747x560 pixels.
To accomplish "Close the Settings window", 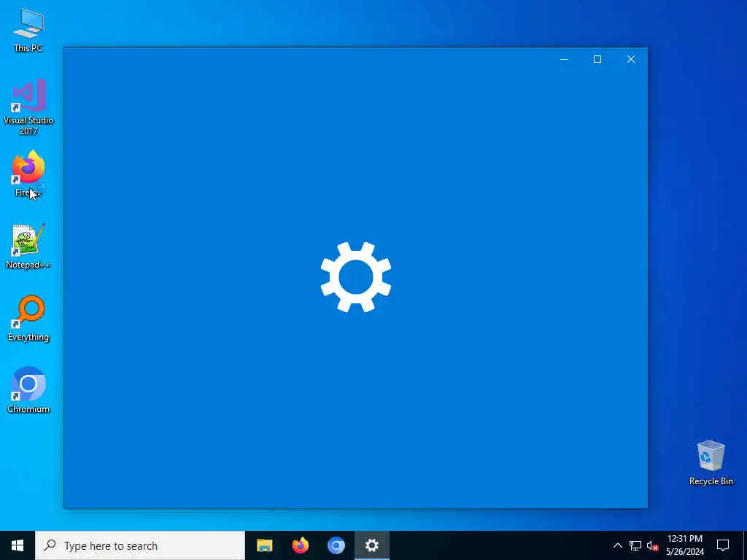I will tap(631, 59).
